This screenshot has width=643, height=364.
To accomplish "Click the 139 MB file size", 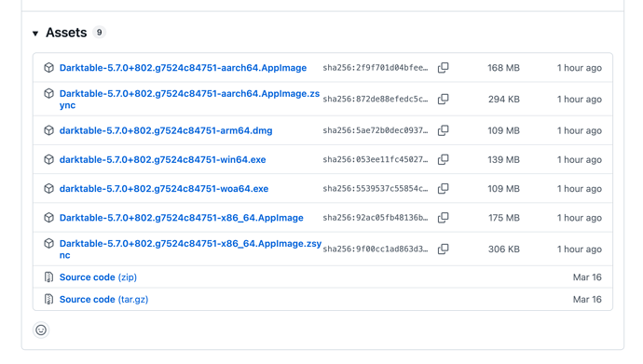I will coord(503,159).
